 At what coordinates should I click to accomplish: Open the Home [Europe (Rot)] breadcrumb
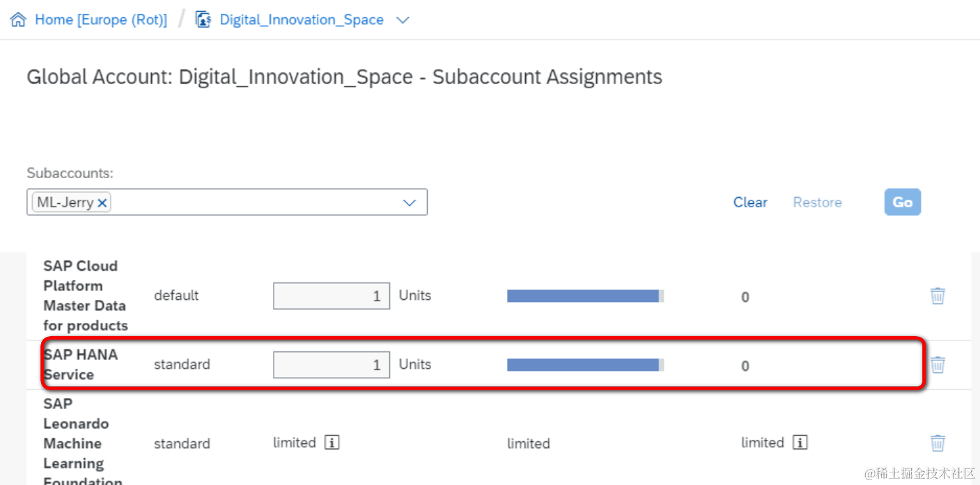101,19
